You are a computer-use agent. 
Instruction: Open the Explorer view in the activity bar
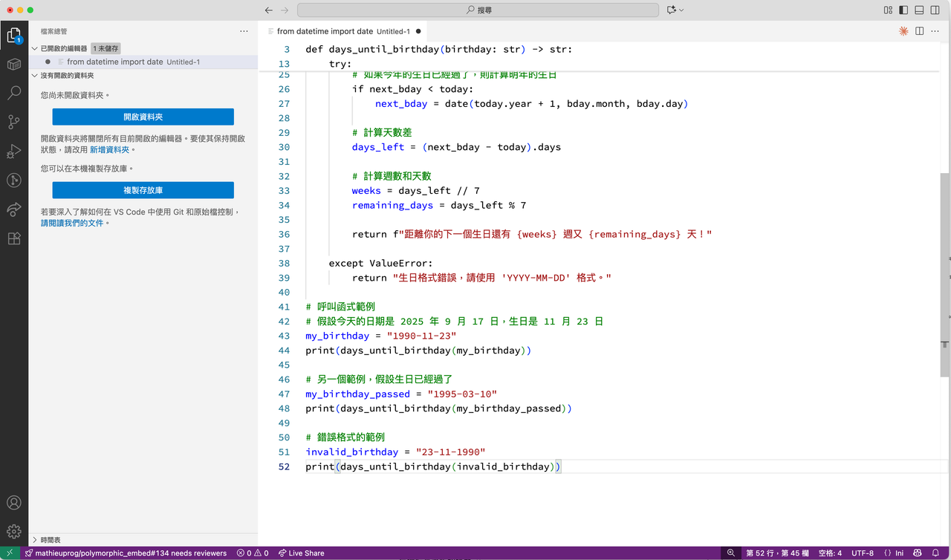coord(13,36)
